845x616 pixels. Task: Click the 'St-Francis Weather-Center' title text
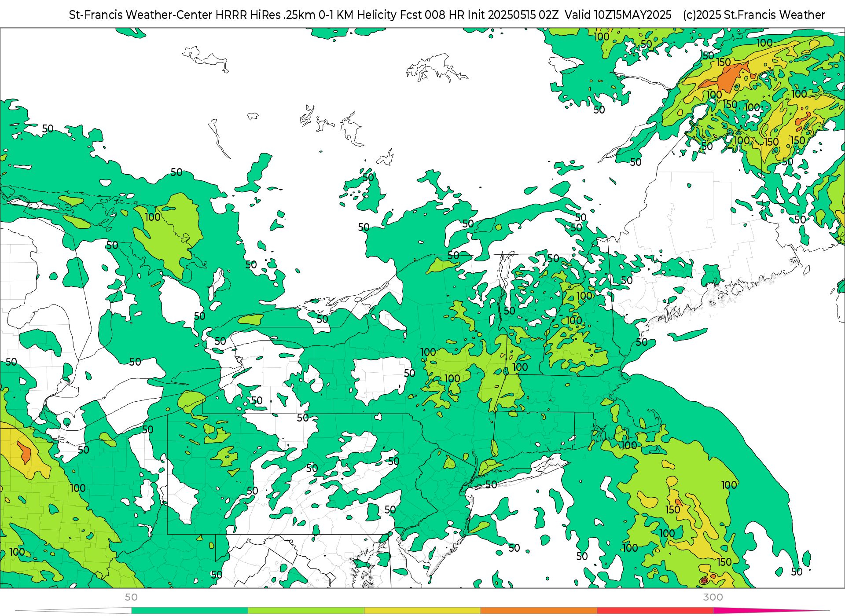pyautogui.click(x=140, y=15)
